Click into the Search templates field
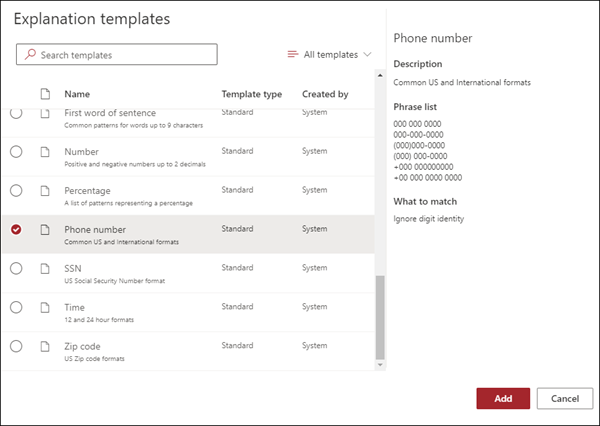This screenshot has width=600, height=426. point(117,54)
